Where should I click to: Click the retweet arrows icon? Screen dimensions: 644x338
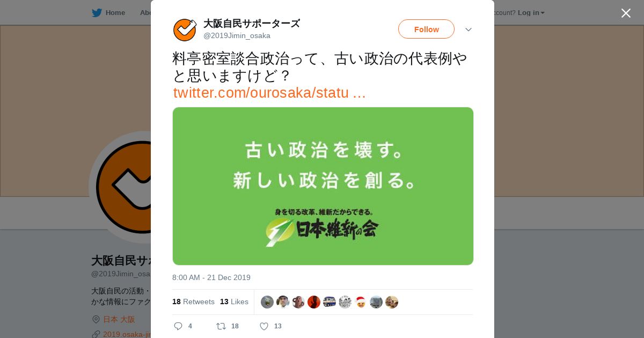(221, 326)
